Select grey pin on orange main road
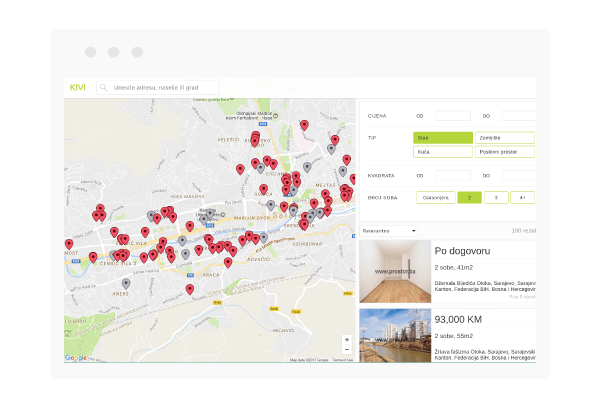This screenshot has width=600, height=410. 183,241
